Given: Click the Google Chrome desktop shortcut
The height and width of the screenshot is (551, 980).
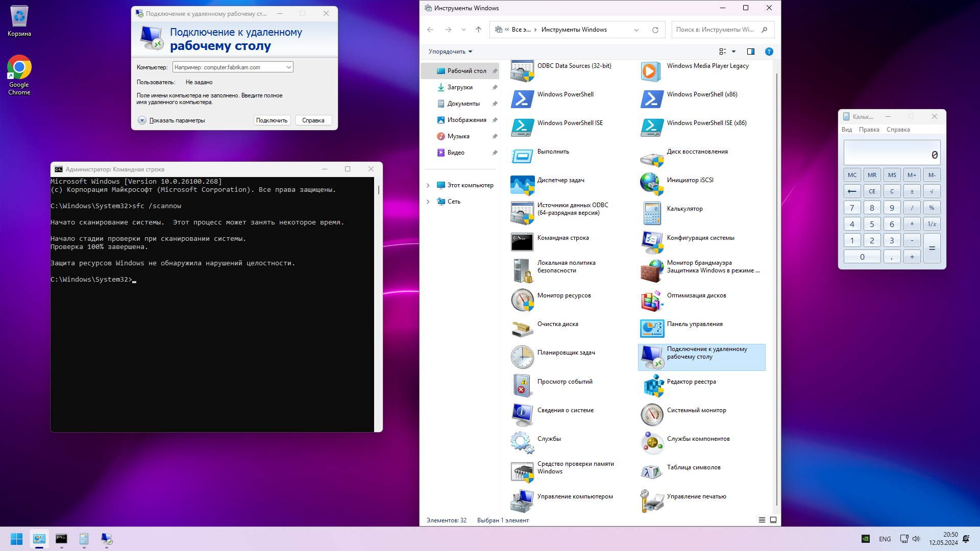Looking at the screenshot, I should pyautogui.click(x=19, y=68).
